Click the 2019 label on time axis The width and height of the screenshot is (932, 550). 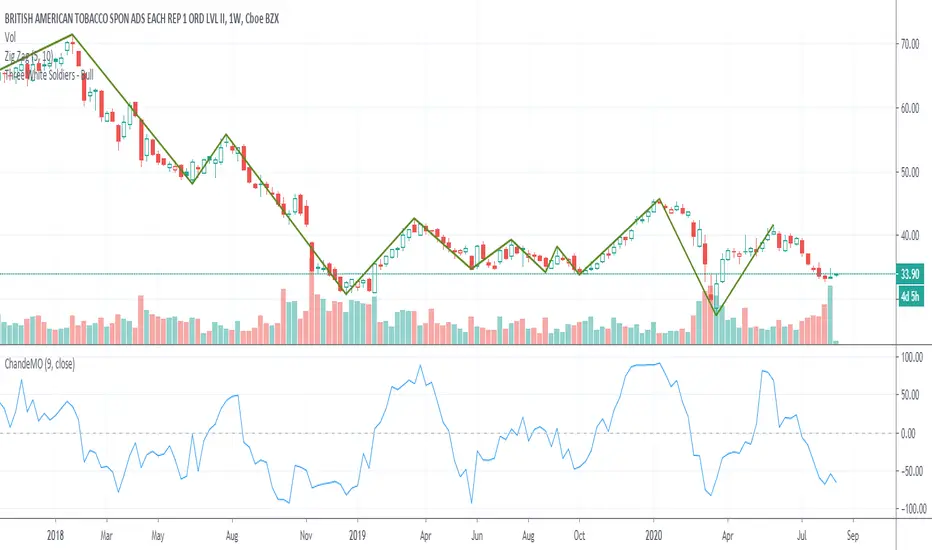pos(357,536)
